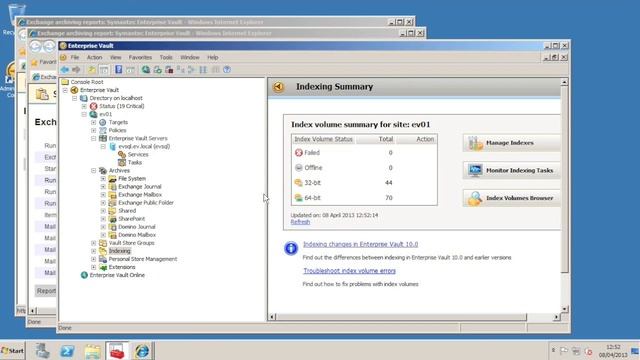The height and width of the screenshot is (360, 640).
Task: Click the Status critical red icon in tree
Action: tap(93, 106)
